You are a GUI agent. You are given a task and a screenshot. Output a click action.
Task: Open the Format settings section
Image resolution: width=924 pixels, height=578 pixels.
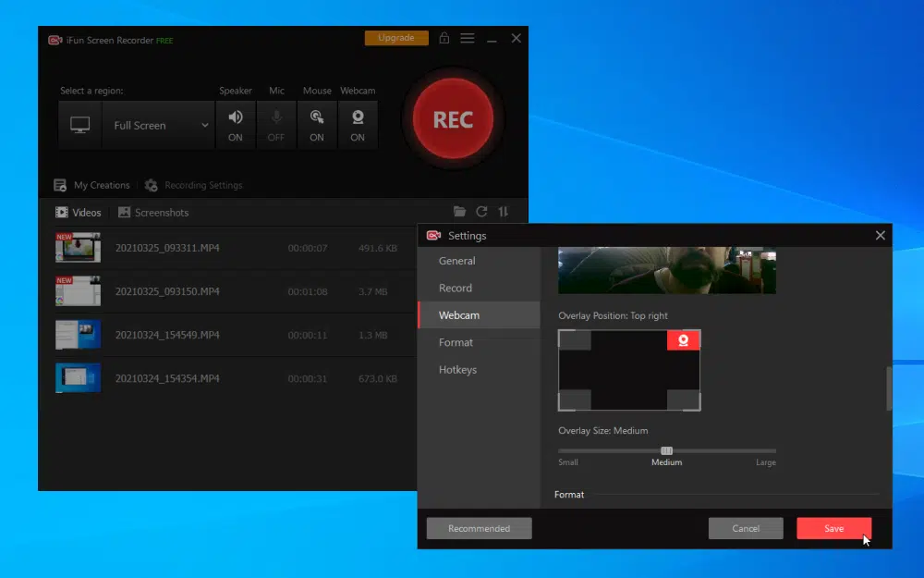click(456, 342)
